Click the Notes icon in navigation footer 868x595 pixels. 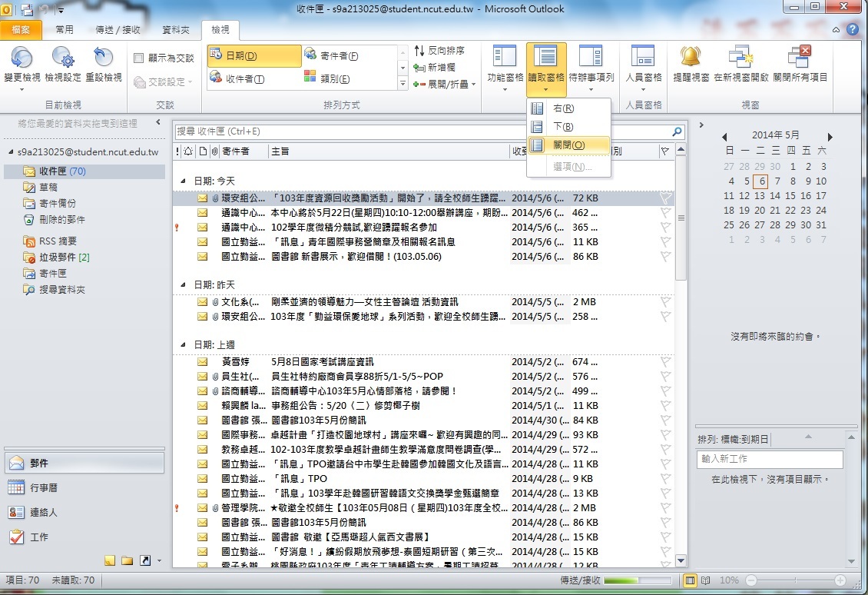click(x=110, y=560)
